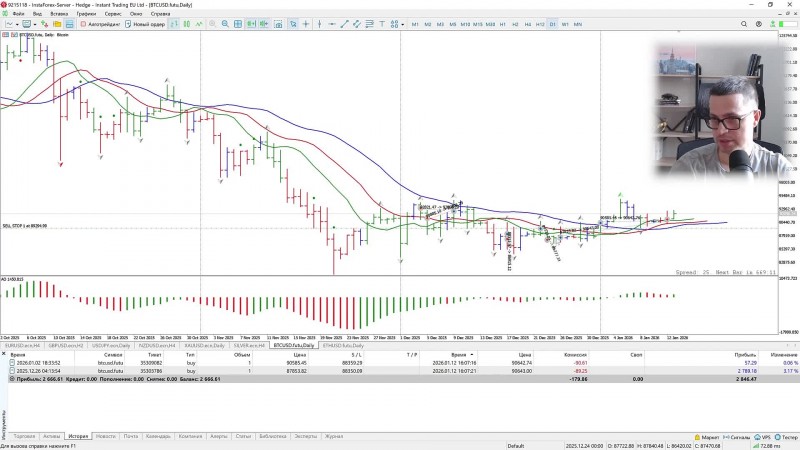This screenshot has height=450, width=800.
Task: Click the Маркет button in status bar
Action: 707,437
